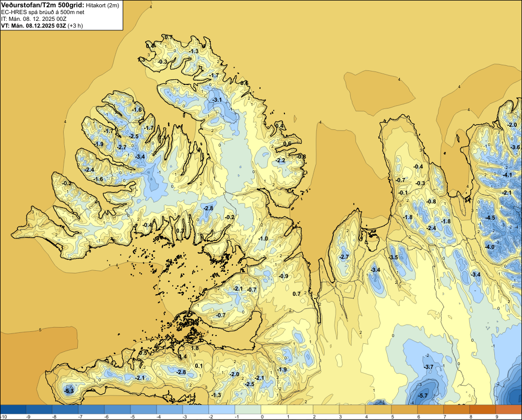Screen dimensions: 522x420
Task: Click the 'VT: Mán. 08.12.2025 03Z' valid time
Action: [x=33, y=26]
